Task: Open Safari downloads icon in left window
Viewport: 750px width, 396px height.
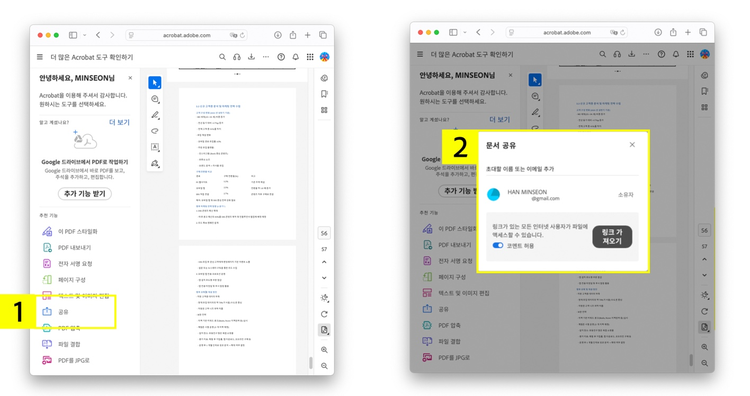Action: (277, 35)
